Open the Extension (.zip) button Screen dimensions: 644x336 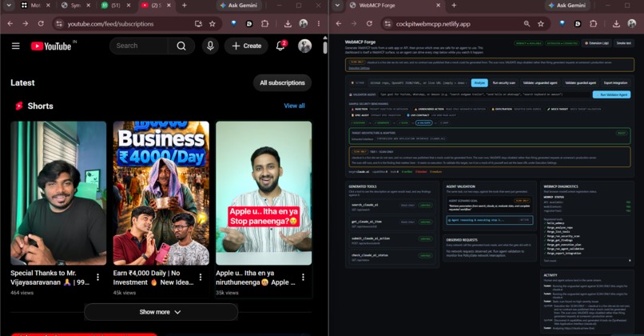(597, 42)
